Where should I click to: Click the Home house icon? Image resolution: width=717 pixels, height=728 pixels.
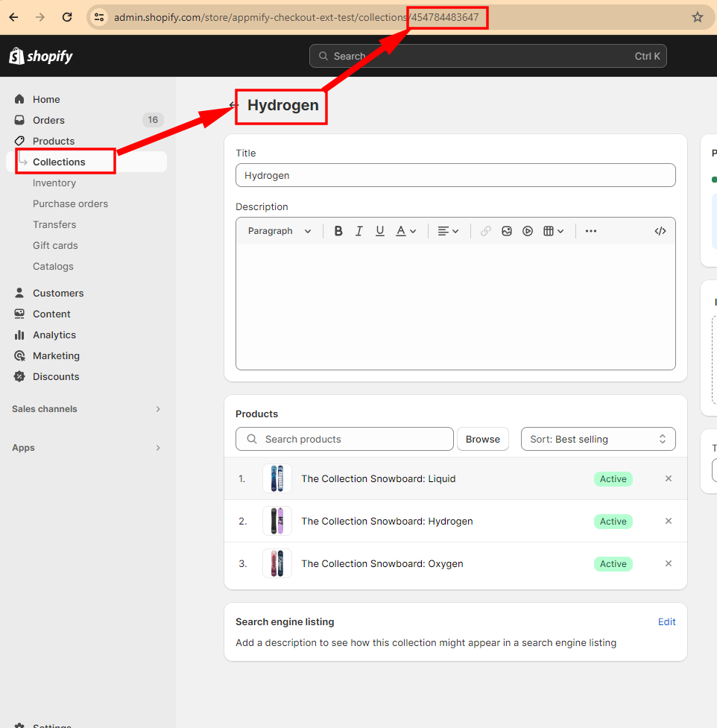(19, 99)
